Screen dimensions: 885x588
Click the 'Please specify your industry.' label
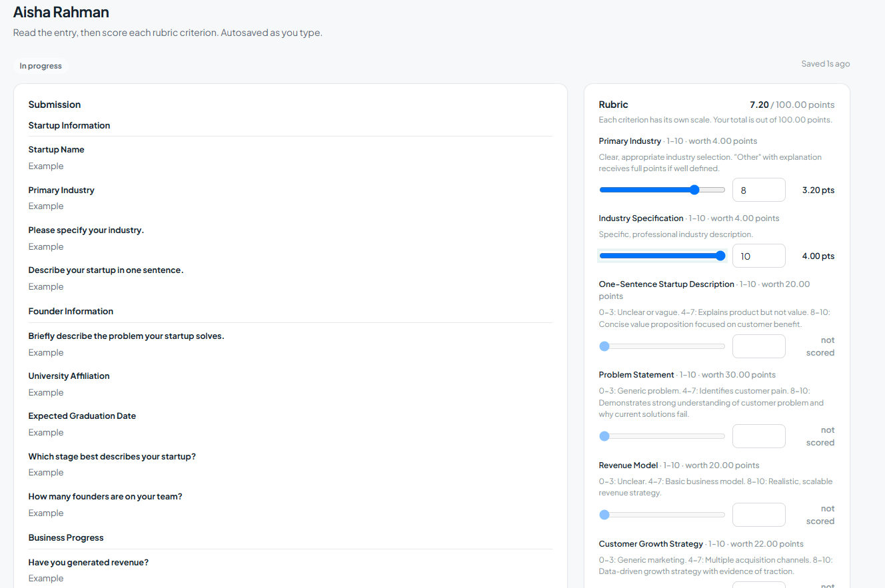tap(86, 230)
